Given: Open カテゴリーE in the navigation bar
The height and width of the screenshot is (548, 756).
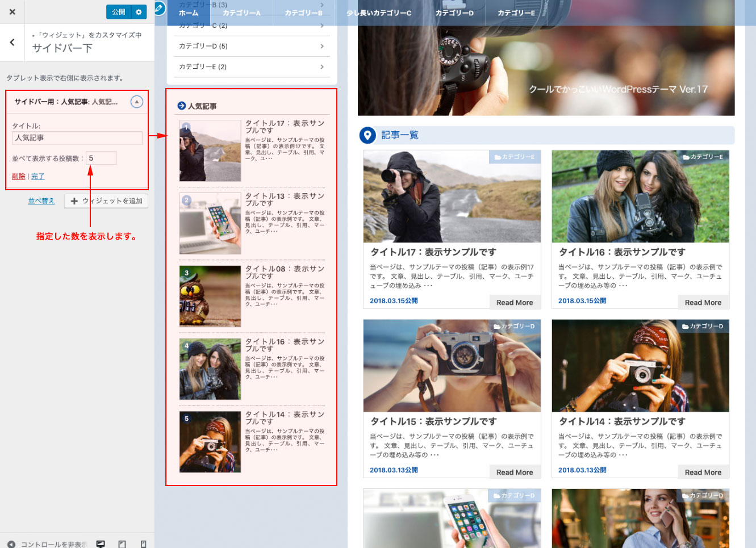Looking at the screenshot, I should (516, 12).
